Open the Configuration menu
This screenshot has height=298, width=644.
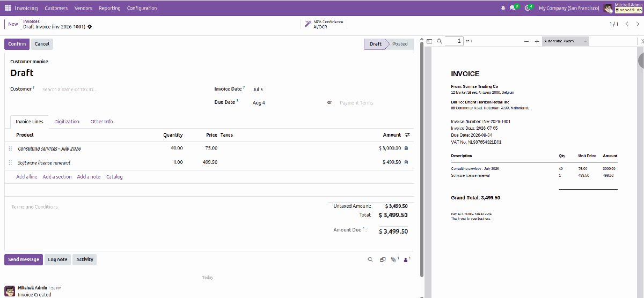142,8
